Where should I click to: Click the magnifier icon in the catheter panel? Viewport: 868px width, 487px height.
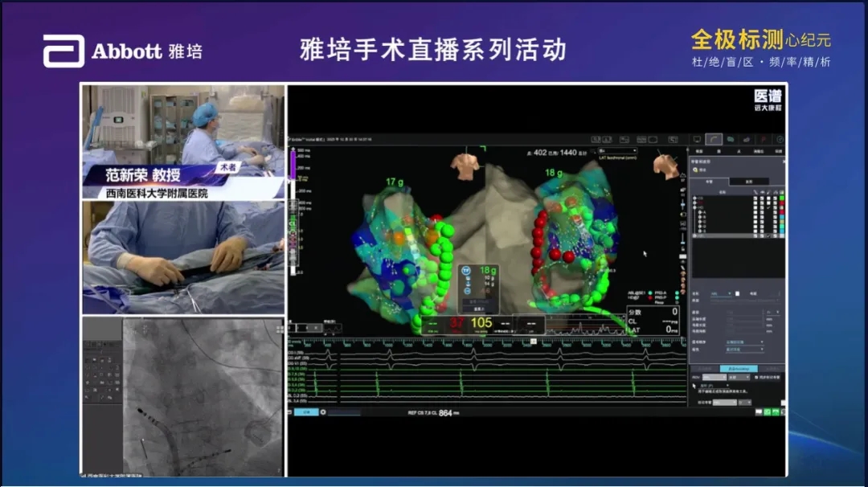[x=696, y=170]
